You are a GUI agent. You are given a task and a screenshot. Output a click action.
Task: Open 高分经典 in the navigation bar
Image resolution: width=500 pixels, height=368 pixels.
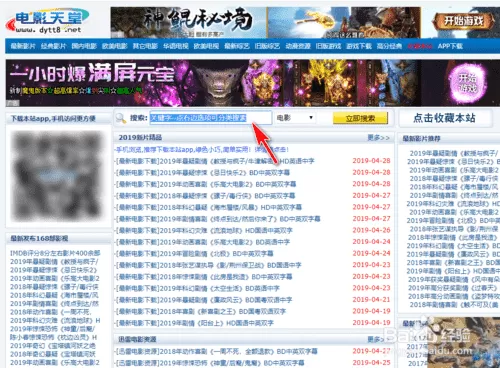[389, 46]
